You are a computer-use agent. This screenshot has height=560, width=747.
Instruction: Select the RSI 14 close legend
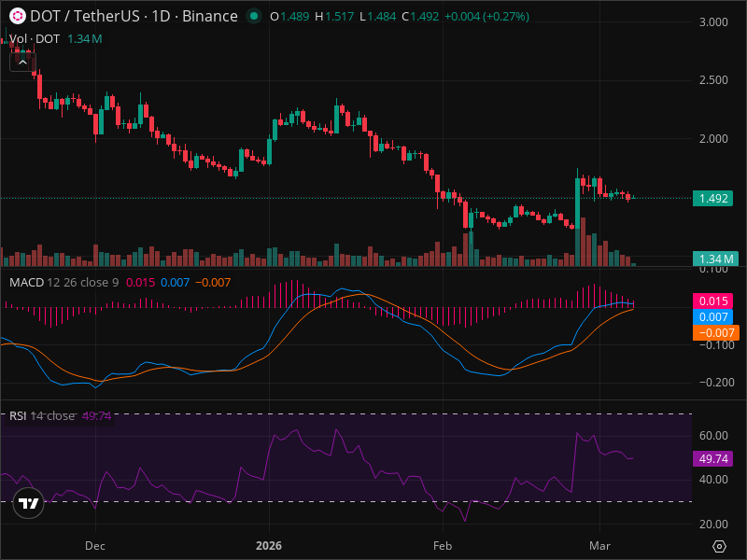42,416
